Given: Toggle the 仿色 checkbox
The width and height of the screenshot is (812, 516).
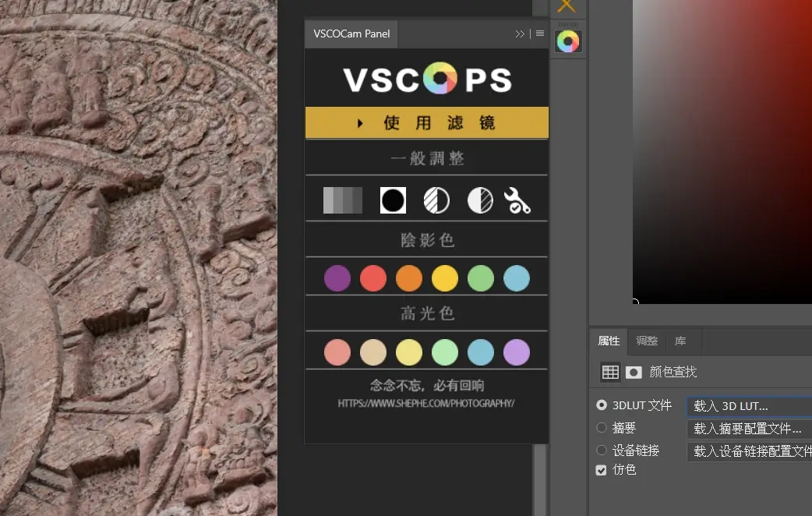Looking at the screenshot, I should tap(601, 470).
